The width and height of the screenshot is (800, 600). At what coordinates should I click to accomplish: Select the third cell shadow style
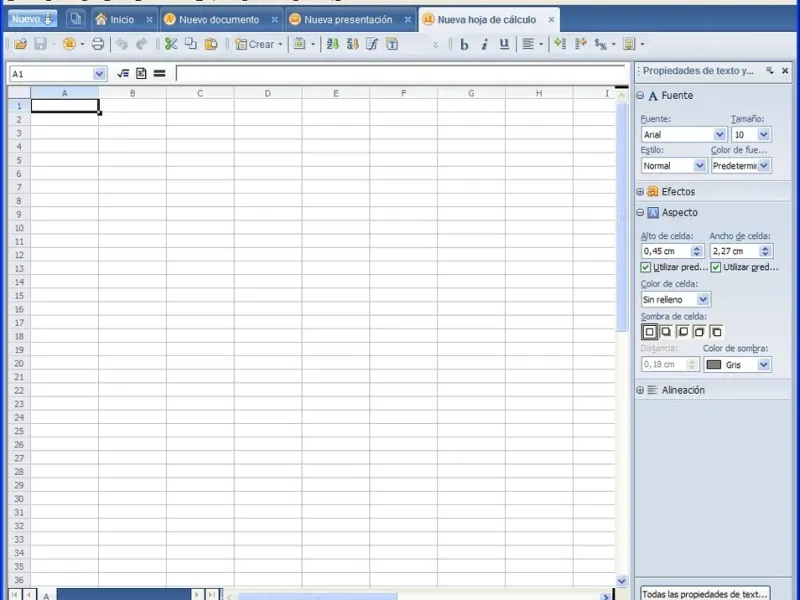683,332
